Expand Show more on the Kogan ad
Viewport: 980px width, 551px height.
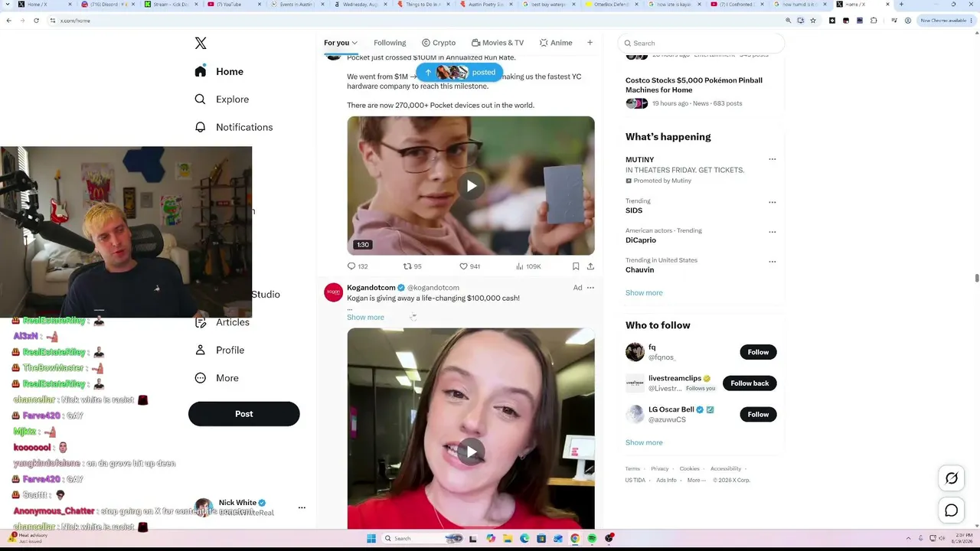pos(365,318)
